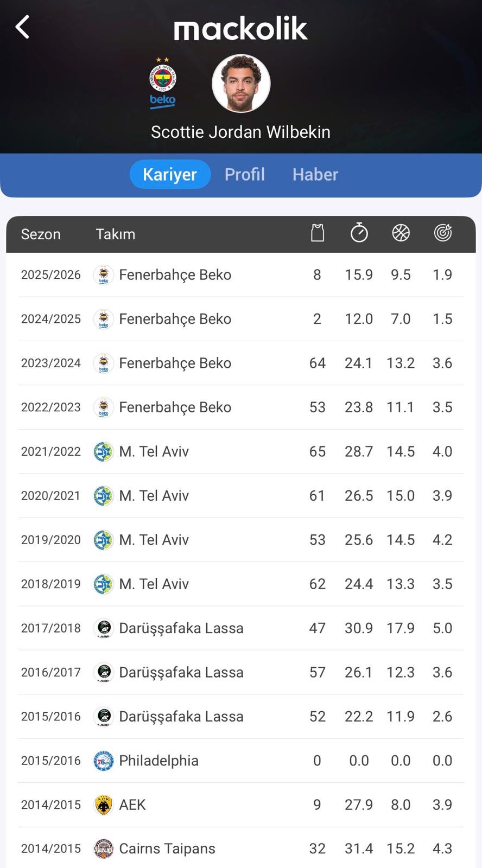Click the Sezon column header
Screen dimensions: 482x868
[41, 234]
